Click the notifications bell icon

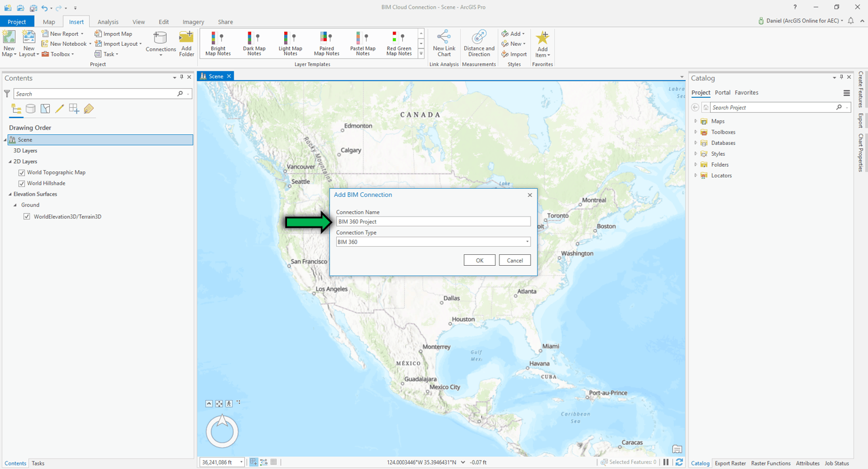[x=851, y=21]
